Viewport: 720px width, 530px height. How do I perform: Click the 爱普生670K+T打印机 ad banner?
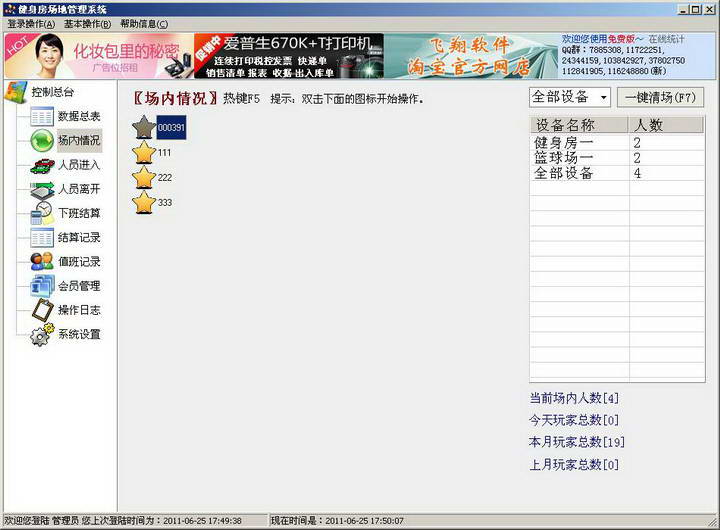[289, 56]
